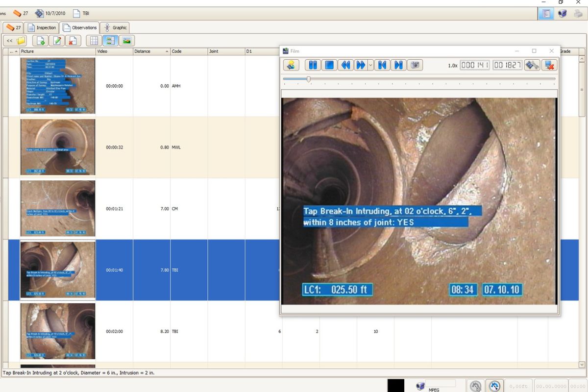Viewport: 588px width, 392px height.
Task: Click the TBI observation breadcrumb
Action: (81, 13)
